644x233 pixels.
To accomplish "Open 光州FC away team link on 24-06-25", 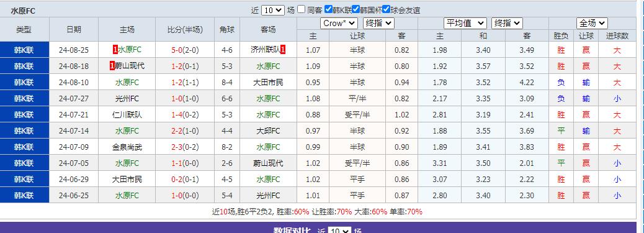I will (268, 196).
